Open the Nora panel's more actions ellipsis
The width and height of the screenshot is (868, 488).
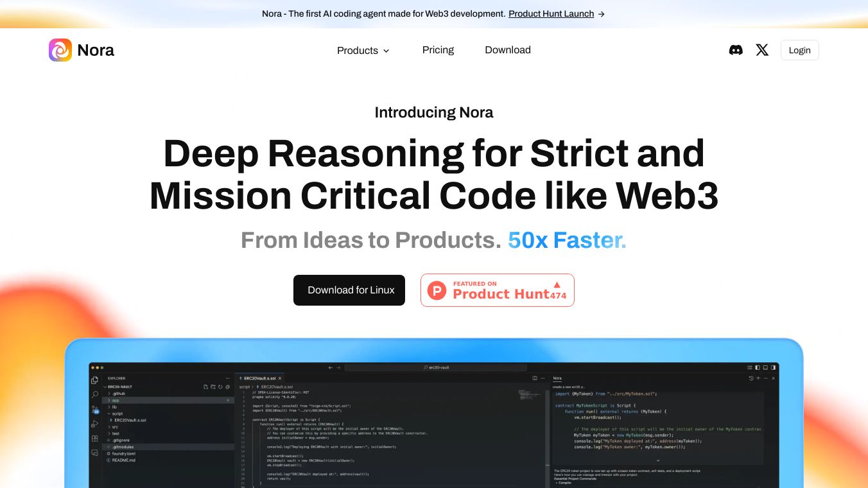(x=766, y=378)
